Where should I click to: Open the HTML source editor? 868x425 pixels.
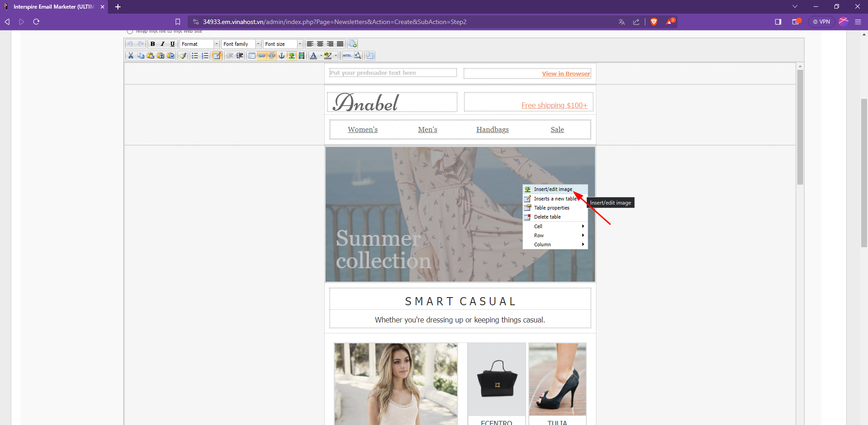click(x=347, y=56)
